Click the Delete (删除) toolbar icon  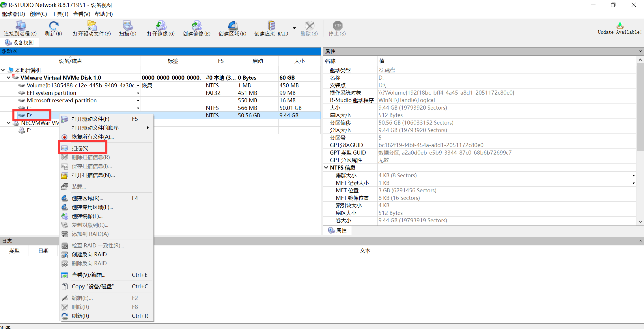tap(309, 28)
